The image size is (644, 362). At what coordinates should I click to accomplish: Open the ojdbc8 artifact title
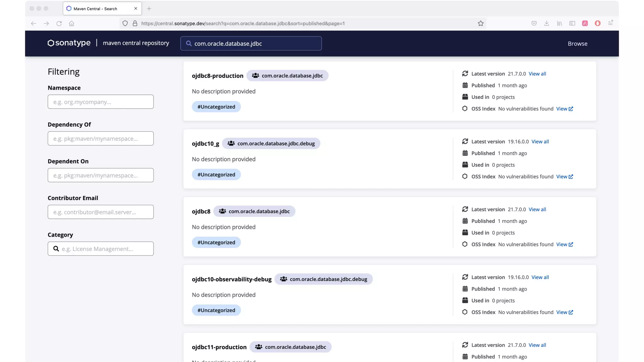201,211
